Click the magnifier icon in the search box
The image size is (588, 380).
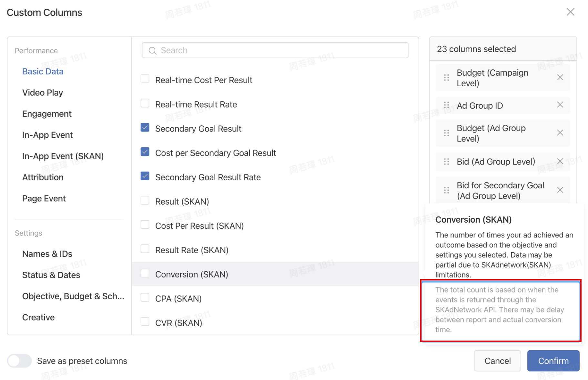pyautogui.click(x=152, y=50)
